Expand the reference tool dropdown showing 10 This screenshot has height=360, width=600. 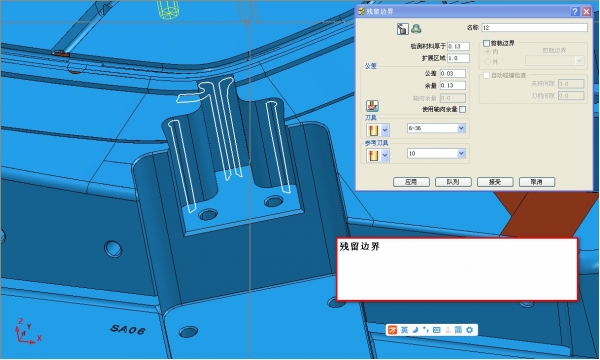461,153
